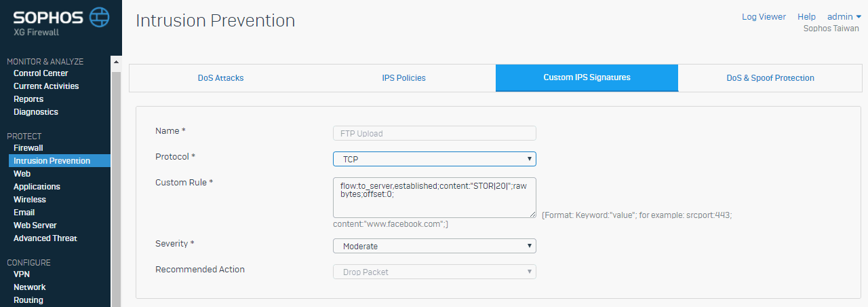Select Web Server in the sidebar
The height and width of the screenshot is (307, 868).
click(x=35, y=225)
